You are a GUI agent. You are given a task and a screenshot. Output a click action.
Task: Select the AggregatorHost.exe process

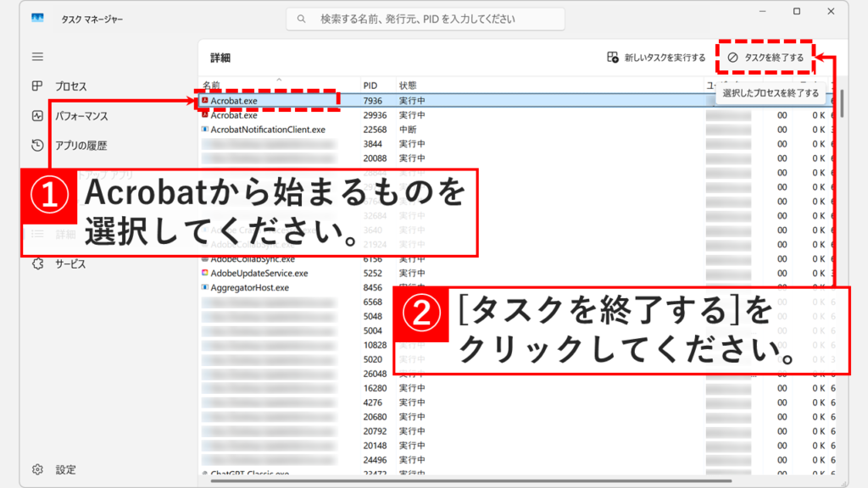point(250,288)
